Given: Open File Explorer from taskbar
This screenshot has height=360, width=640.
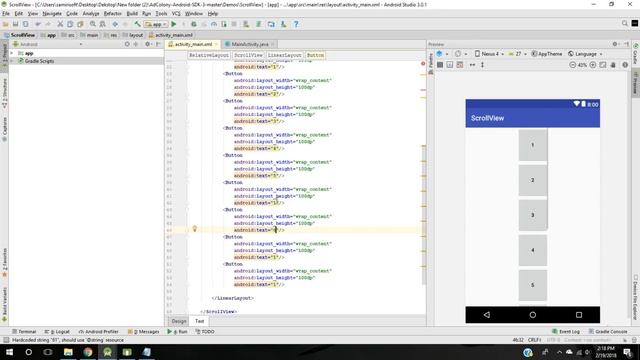Looking at the screenshot, I should point(68,352).
